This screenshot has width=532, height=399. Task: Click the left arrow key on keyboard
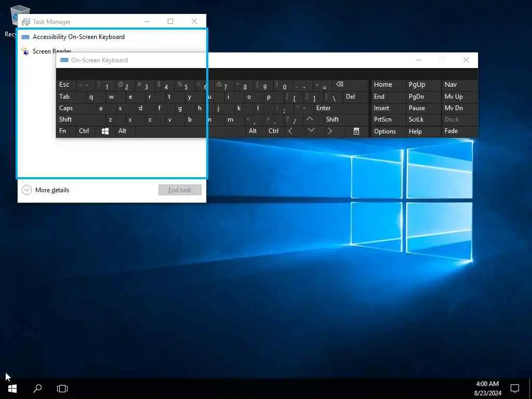295,131
